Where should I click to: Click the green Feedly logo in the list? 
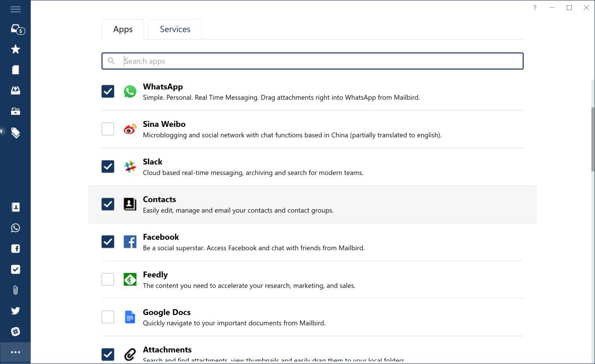coord(130,280)
